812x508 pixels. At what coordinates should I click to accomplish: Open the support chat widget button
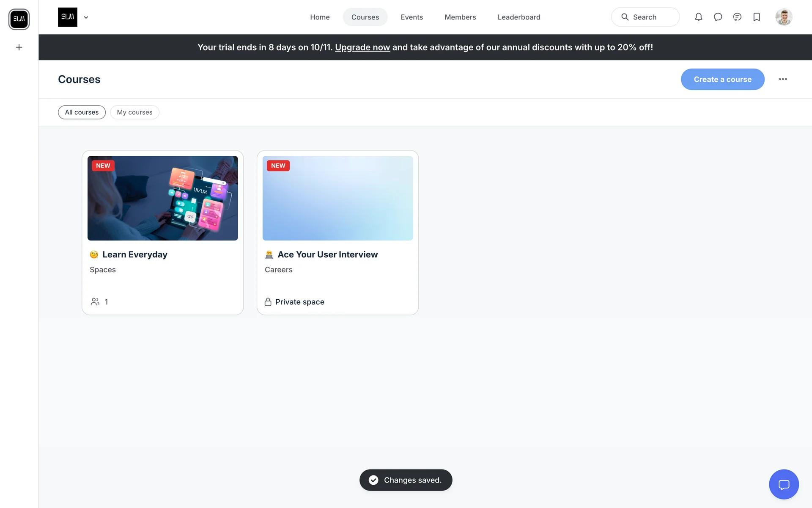click(784, 484)
